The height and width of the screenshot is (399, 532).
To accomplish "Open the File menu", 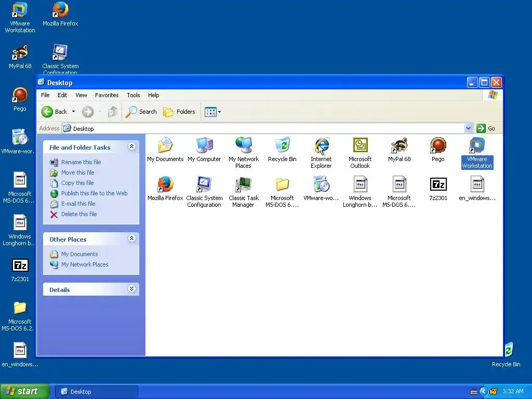I will [45, 95].
